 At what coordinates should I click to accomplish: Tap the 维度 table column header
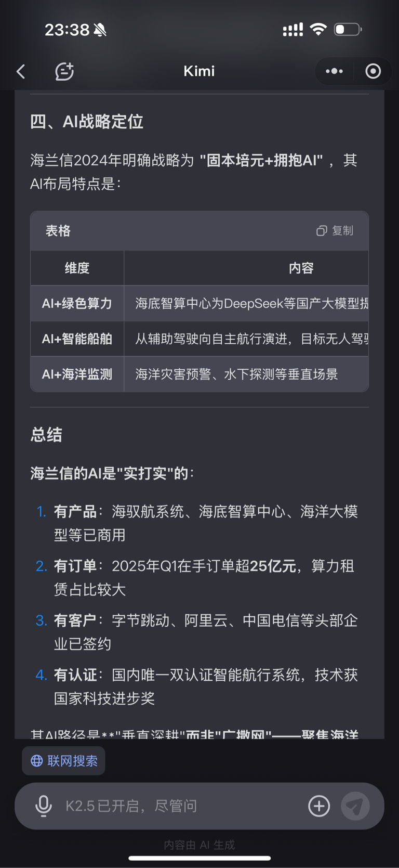pos(77,268)
